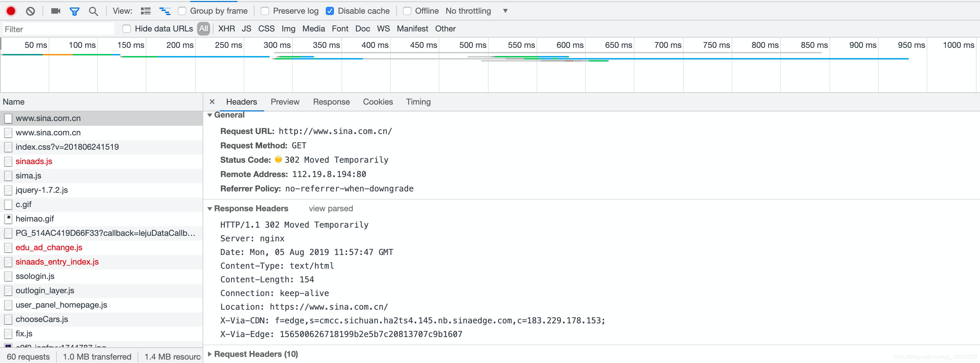
Task: Switch to the Response tab
Action: (x=331, y=102)
